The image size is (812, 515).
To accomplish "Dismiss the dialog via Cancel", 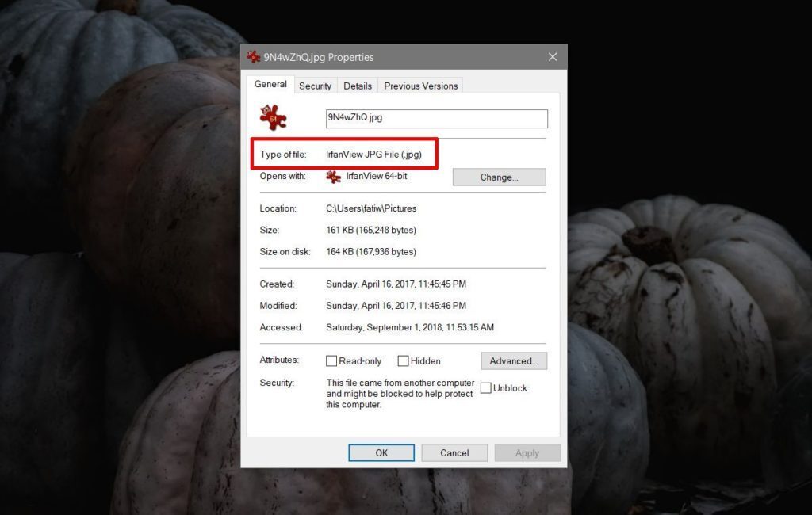I will [x=454, y=452].
